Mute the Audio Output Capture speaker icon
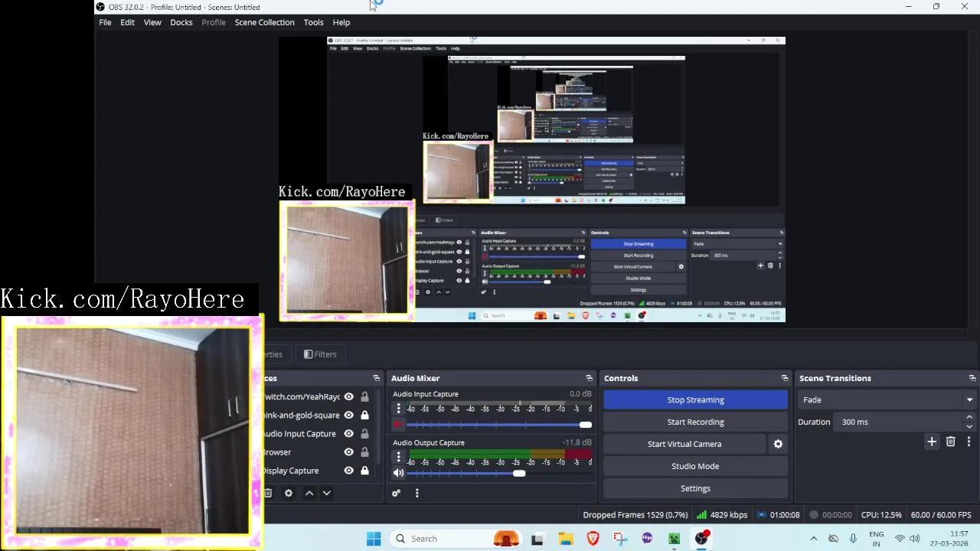The image size is (980, 551). pos(398,473)
